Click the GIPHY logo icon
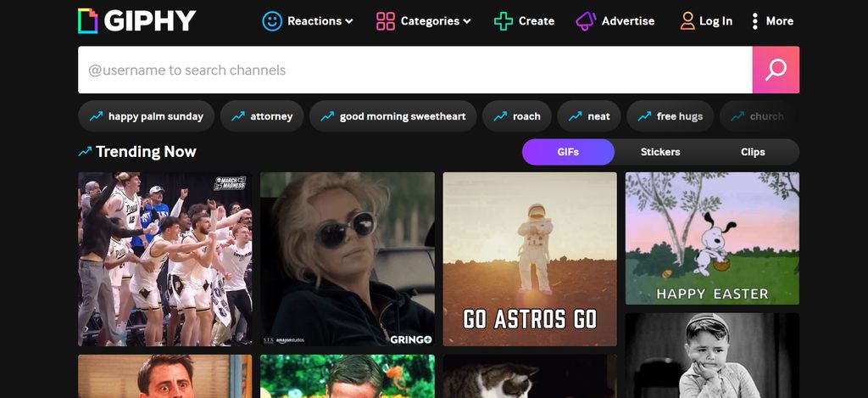 pos(87,21)
